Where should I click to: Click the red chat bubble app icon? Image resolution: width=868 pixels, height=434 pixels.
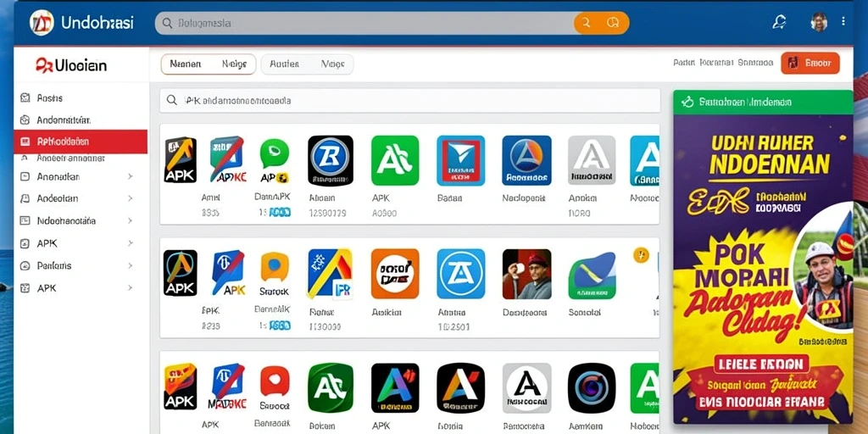pos(275,381)
